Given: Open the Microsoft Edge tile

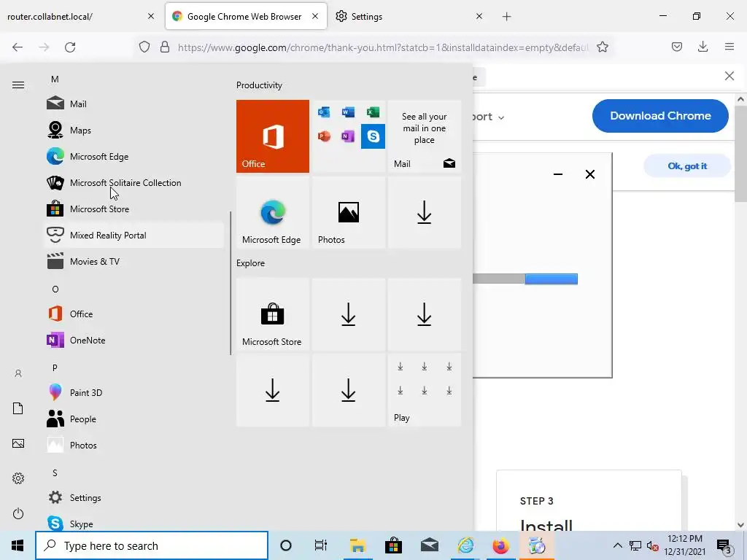Looking at the screenshot, I should pyautogui.click(x=273, y=212).
